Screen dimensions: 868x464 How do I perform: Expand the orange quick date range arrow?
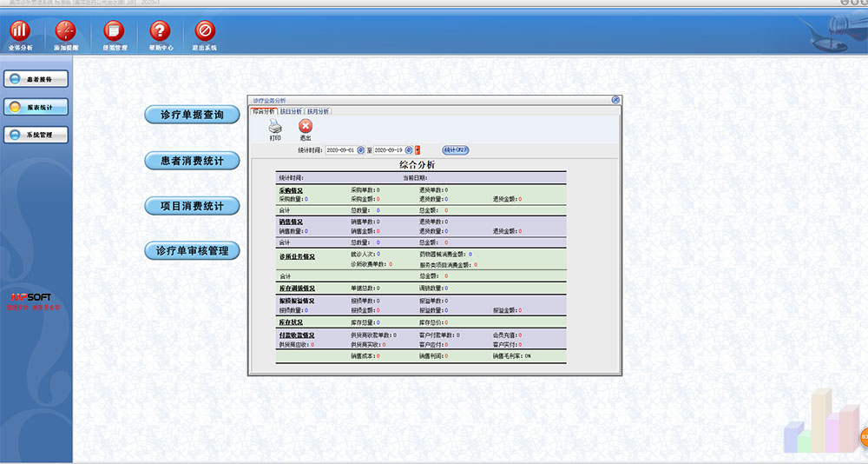[x=418, y=150]
